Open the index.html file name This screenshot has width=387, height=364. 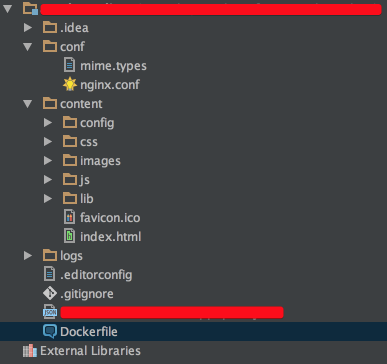pyautogui.click(x=110, y=237)
